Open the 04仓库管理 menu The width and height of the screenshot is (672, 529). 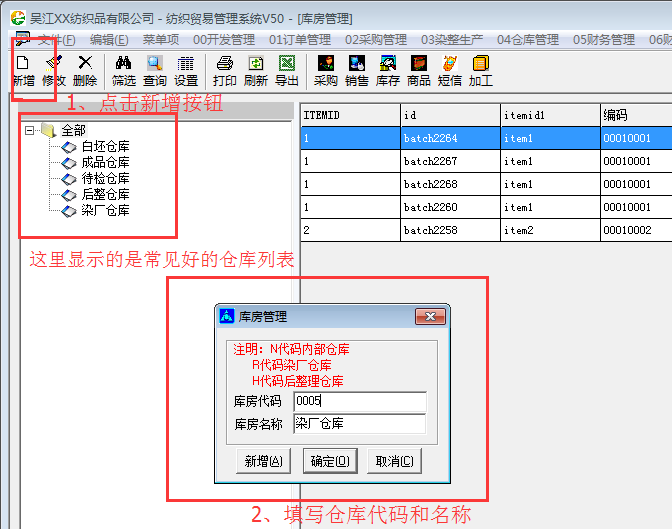tap(528, 40)
